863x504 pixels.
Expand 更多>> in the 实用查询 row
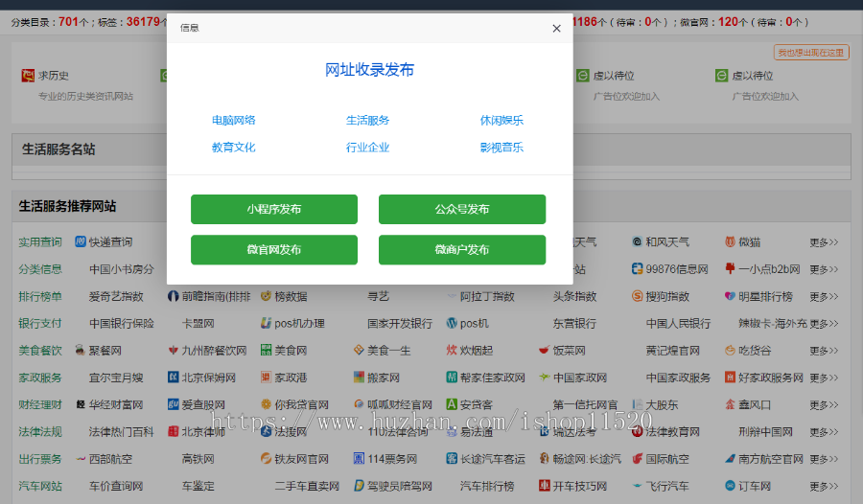pyautogui.click(x=824, y=242)
